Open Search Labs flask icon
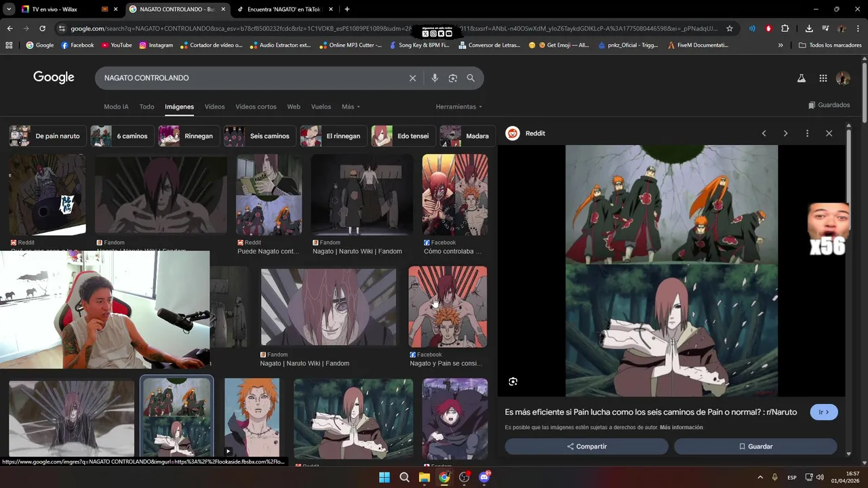The width and height of the screenshot is (868, 488). (801, 78)
